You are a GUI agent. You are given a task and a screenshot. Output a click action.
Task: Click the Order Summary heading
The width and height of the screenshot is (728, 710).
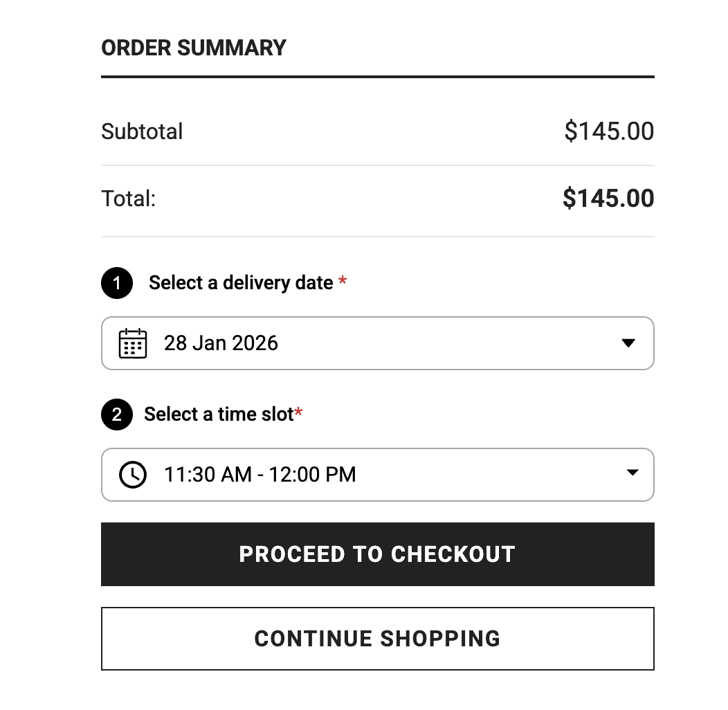pyautogui.click(x=194, y=47)
